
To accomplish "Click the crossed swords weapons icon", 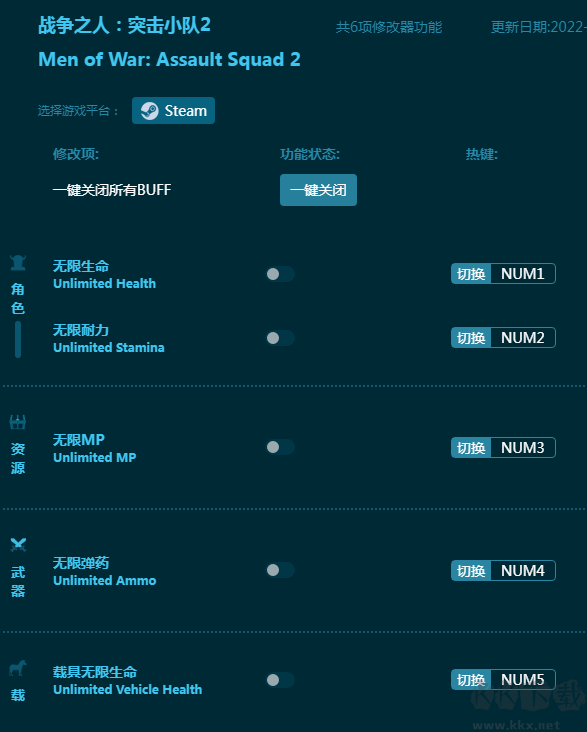I will pos(18,544).
